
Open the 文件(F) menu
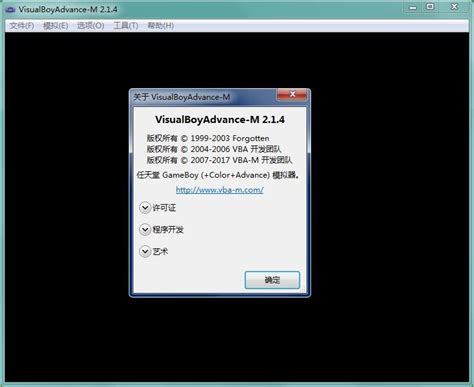[22, 26]
